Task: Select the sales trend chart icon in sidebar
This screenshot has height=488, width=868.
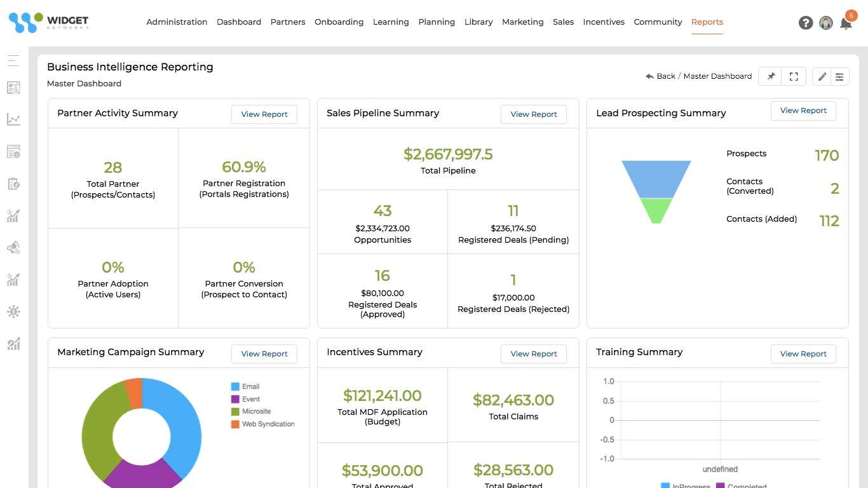Action: [13, 119]
